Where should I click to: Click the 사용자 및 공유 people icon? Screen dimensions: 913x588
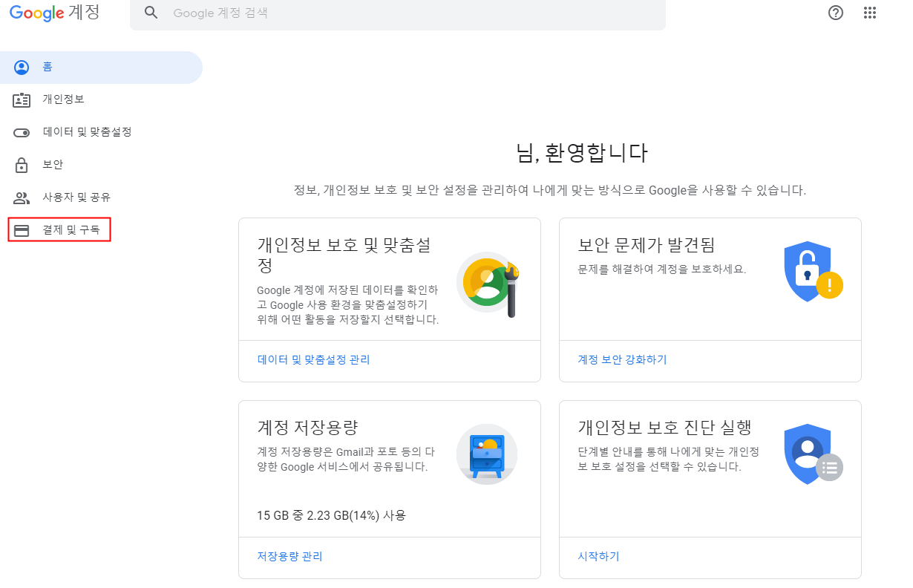(22, 198)
